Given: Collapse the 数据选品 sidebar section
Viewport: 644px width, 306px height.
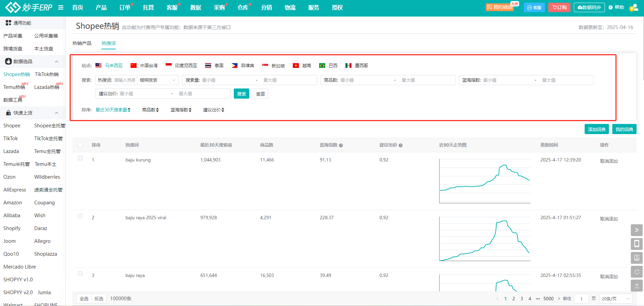Looking at the screenshot, I should pos(56,61).
